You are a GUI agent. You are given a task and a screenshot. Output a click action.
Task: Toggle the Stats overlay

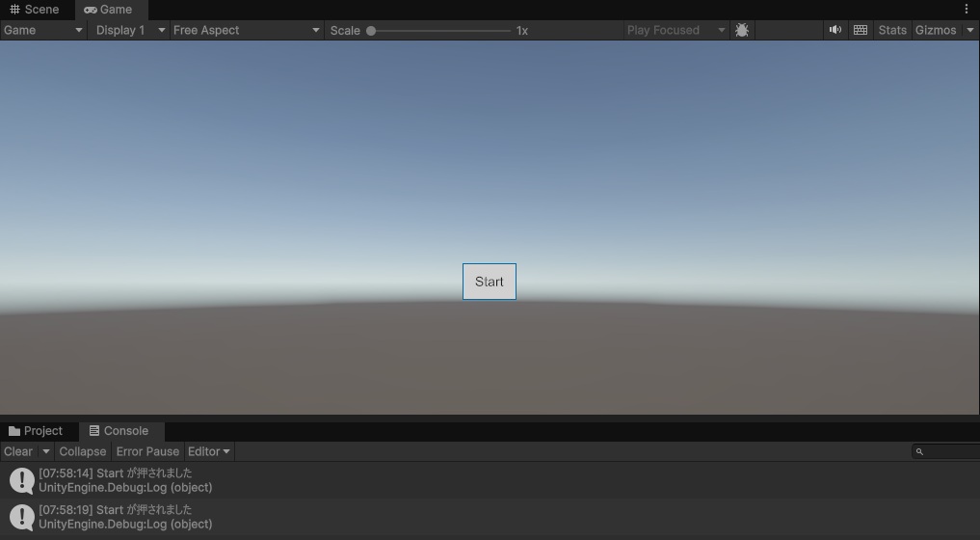click(892, 30)
